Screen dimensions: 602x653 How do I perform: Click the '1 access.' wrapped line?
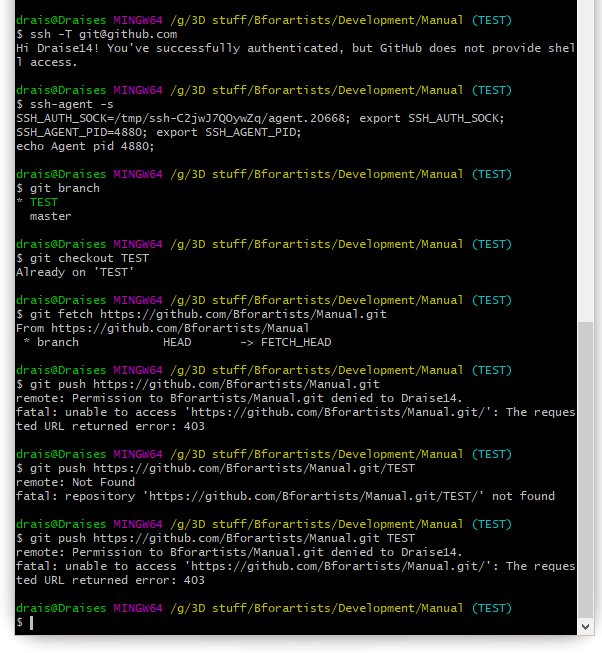[x=47, y=62]
